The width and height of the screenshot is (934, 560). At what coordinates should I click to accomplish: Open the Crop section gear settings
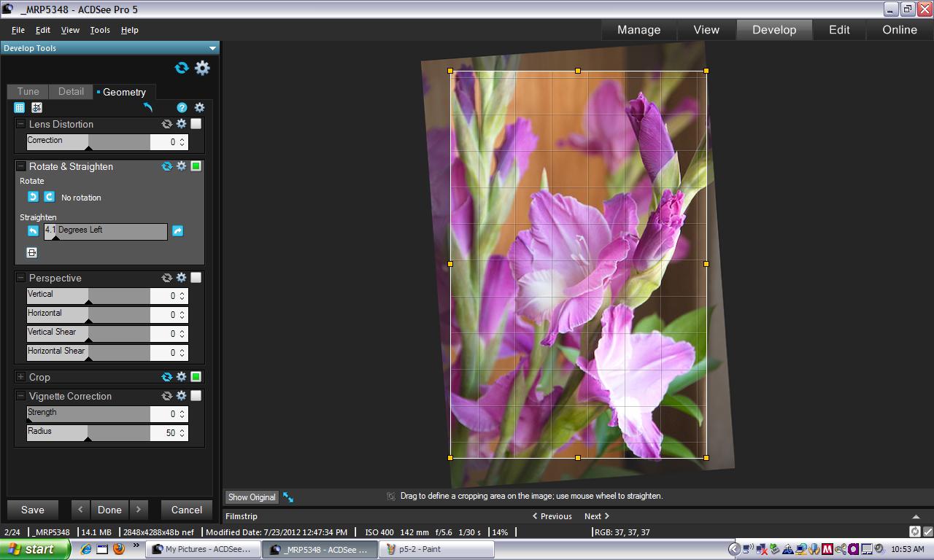pos(182,377)
